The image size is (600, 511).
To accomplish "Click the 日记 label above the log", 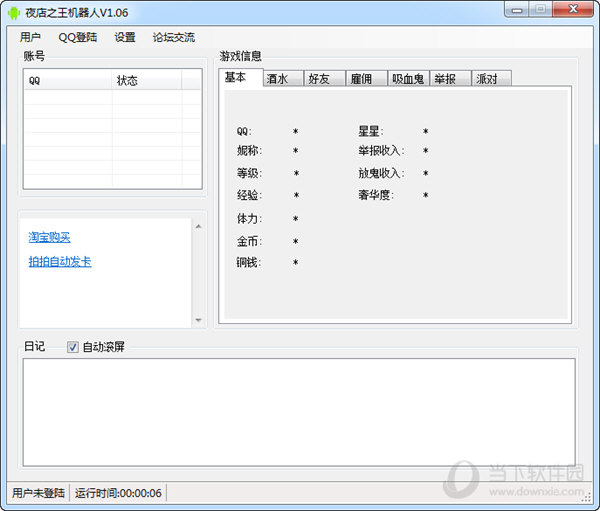I will pyautogui.click(x=34, y=346).
